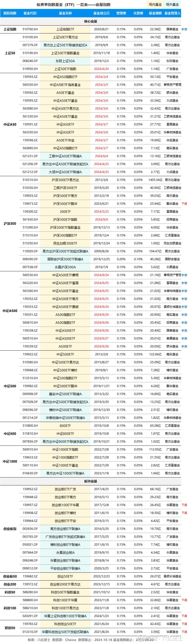Select the 中证500 index group label
188x644 pixels.
pos(10,386)
